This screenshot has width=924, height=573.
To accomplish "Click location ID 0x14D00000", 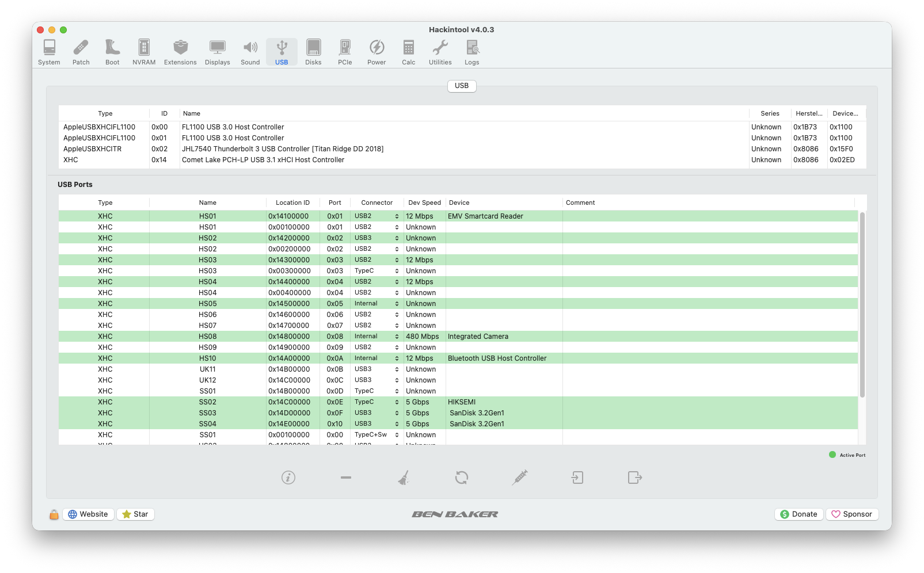I will (290, 413).
